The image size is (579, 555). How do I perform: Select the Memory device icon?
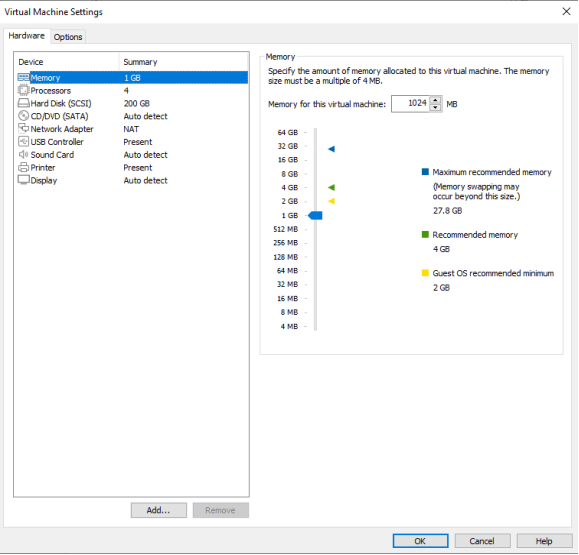(23, 78)
